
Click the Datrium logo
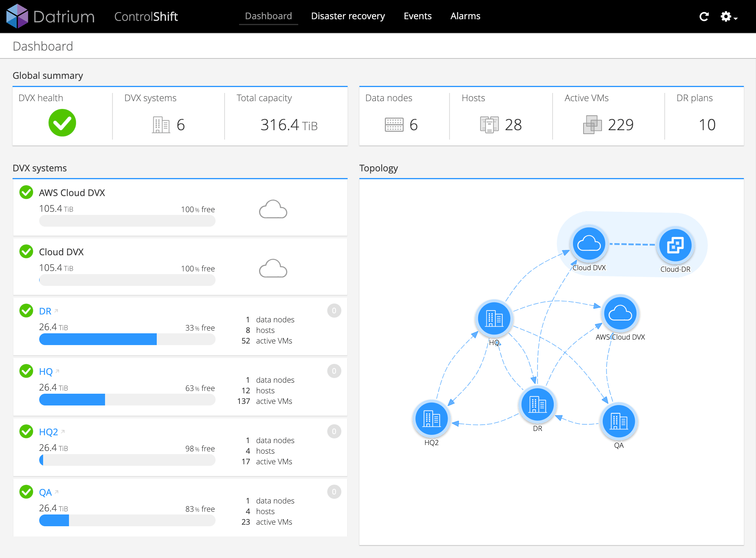point(51,16)
